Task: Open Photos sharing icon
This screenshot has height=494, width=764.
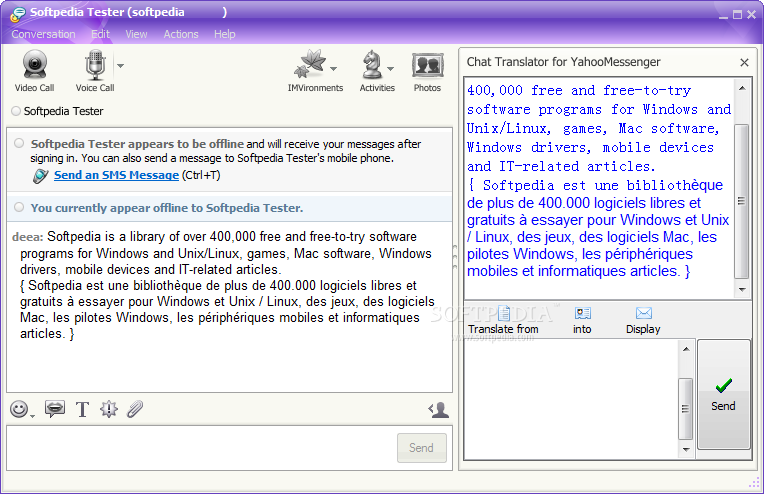Action: tap(427, 65)
